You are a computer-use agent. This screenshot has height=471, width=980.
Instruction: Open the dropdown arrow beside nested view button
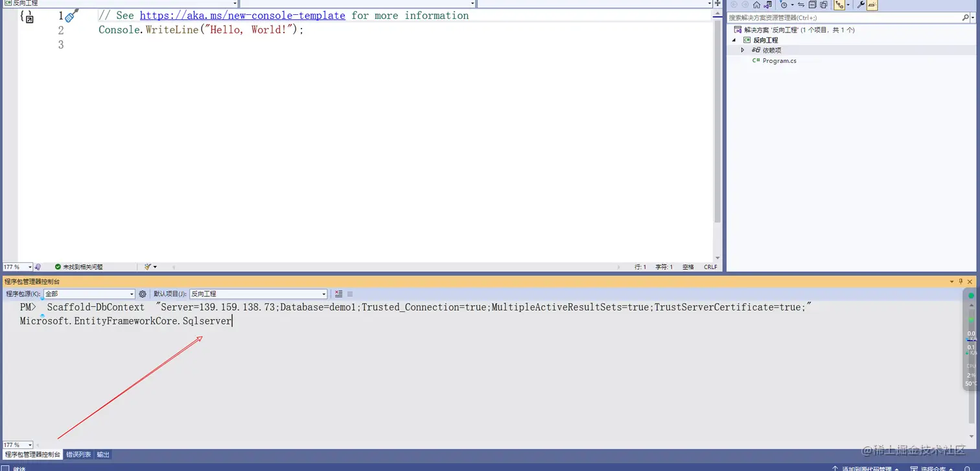pyautogui.click(x=848, y=5)
